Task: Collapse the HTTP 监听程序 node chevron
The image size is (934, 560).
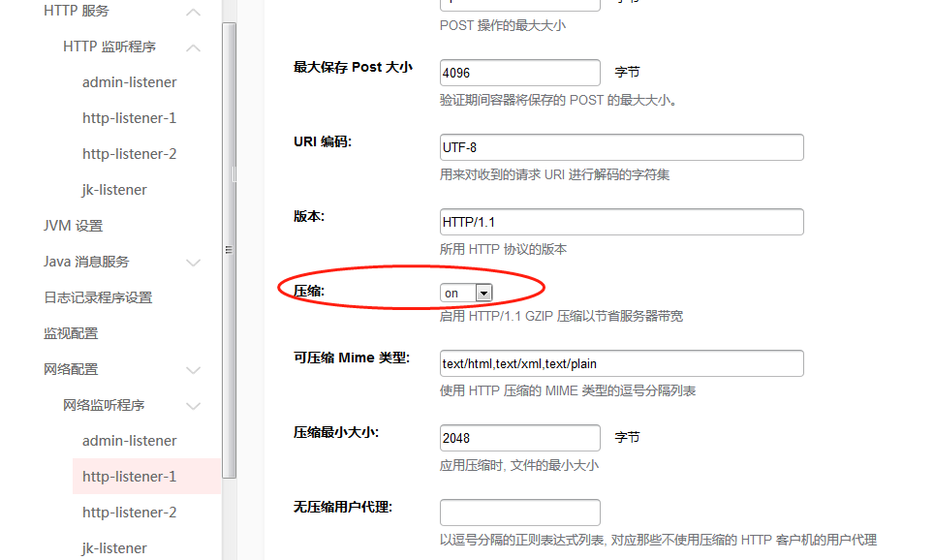Action: 194,47
